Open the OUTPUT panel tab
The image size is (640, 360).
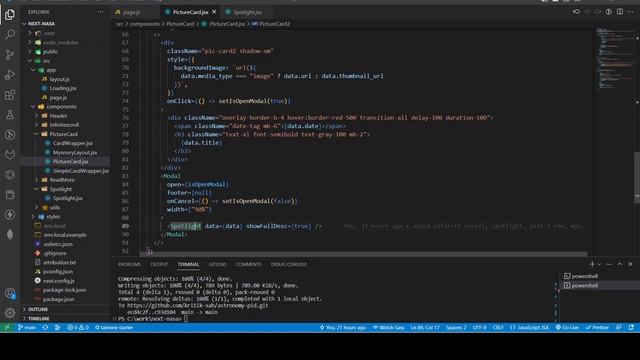(x=159, y=264)
